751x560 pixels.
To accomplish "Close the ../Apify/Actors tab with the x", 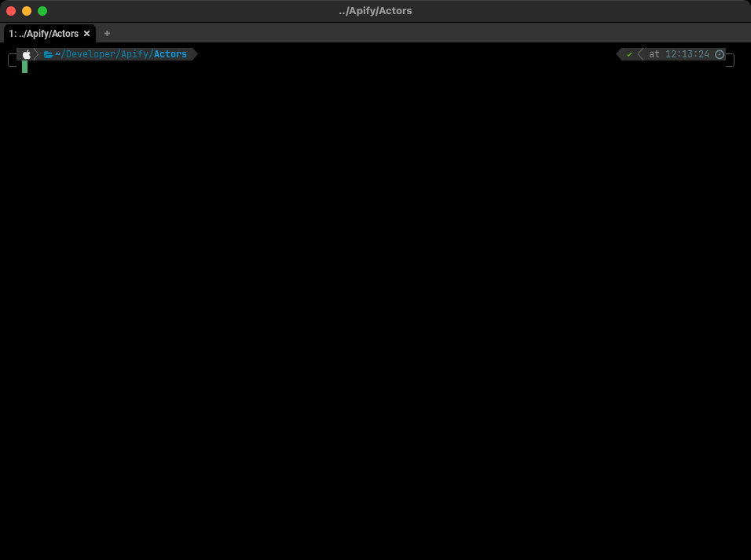I will click(x=86, y=34).
